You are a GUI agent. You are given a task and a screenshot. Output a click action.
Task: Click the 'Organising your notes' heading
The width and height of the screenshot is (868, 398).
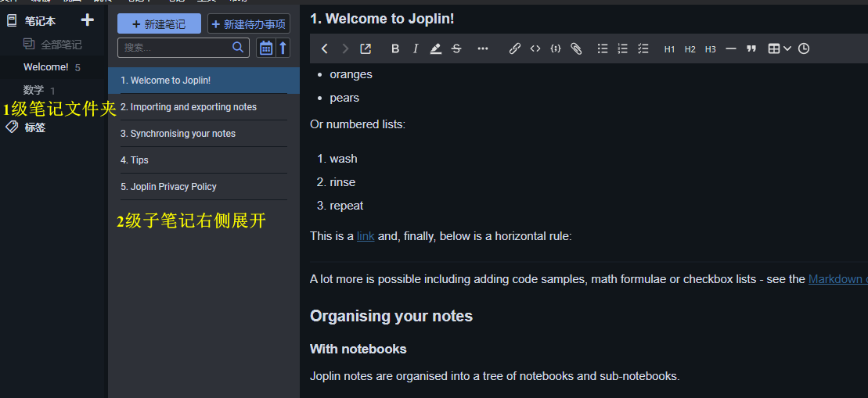(x=391, y=316)
